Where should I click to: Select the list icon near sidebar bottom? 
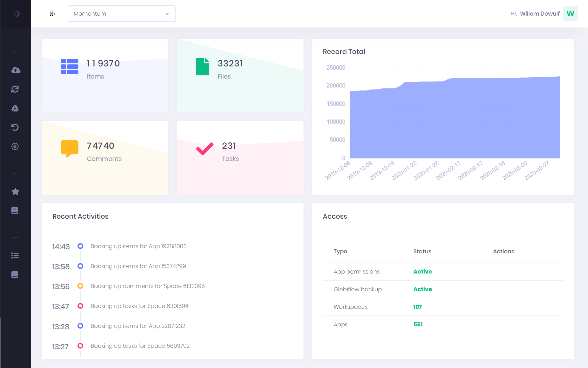pos(15,255)
